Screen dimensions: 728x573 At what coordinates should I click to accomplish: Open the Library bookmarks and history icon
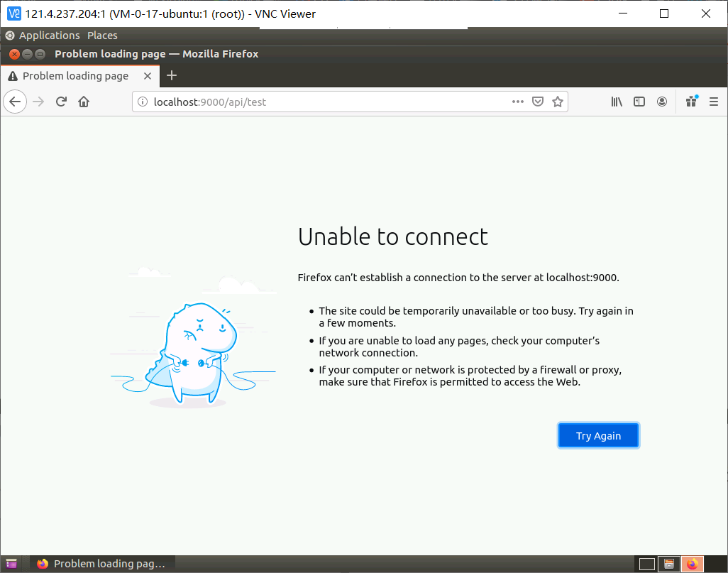pyautogui.click(x=617, y=102)
